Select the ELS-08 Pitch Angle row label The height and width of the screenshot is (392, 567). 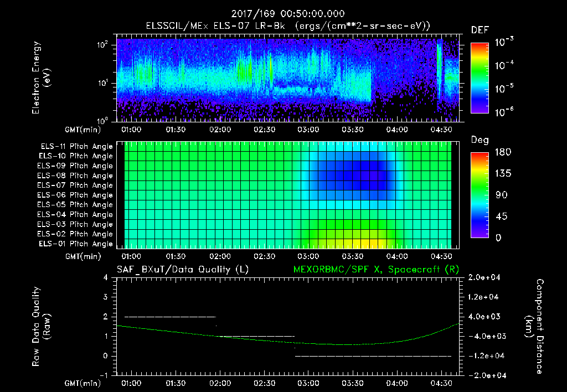(x=75, y=176)
